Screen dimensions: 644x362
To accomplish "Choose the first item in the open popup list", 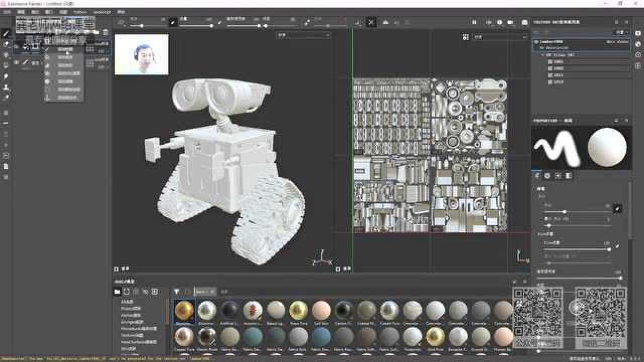I will [64, 50].
